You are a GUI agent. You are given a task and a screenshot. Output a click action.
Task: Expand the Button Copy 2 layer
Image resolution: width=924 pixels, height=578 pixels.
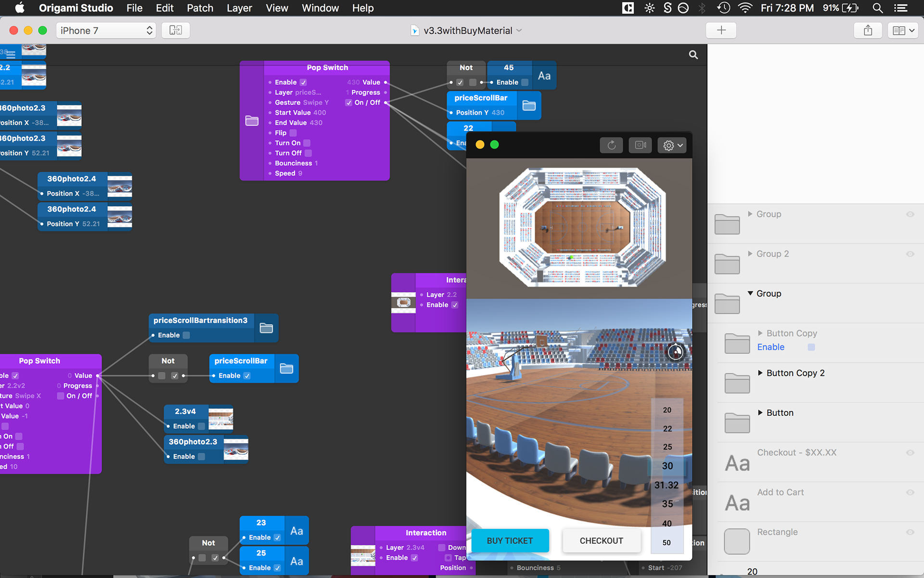point(760,372)
